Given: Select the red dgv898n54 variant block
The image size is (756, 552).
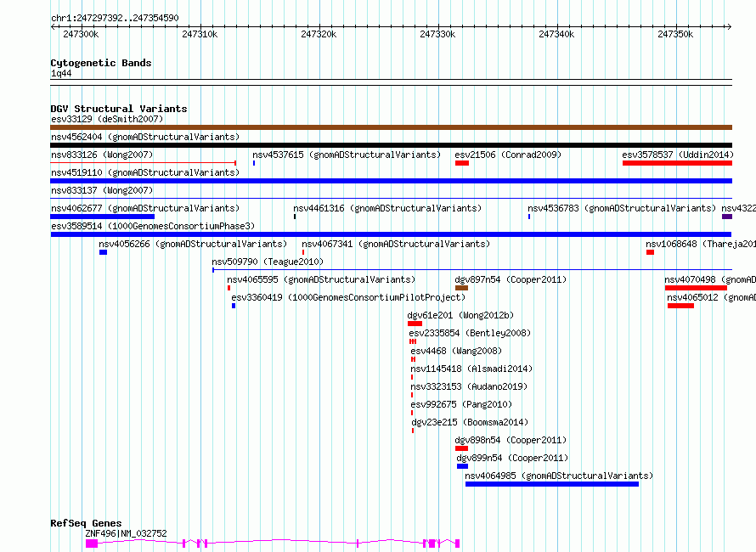Looking at the screenshot, I should (462, 448).
